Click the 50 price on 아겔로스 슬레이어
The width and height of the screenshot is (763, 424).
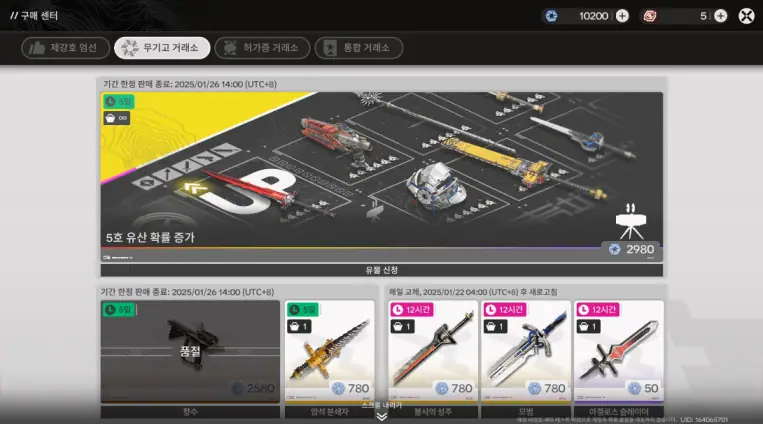pos(643,388)
